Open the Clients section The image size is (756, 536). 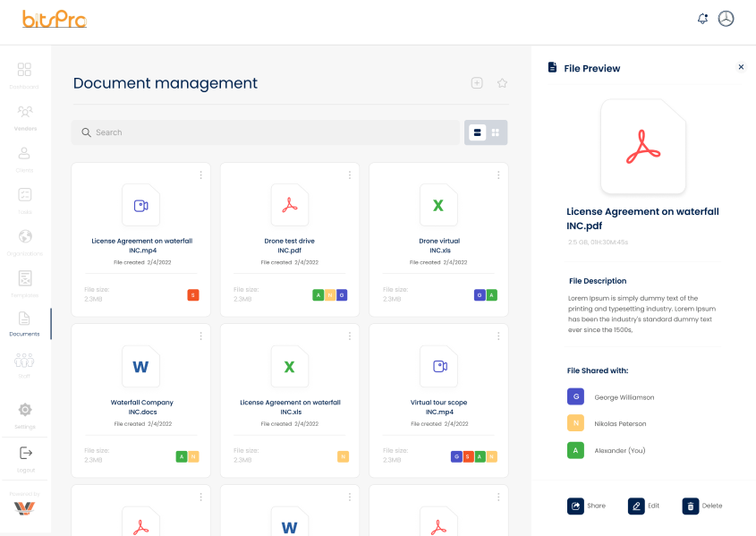coord(24,159)
